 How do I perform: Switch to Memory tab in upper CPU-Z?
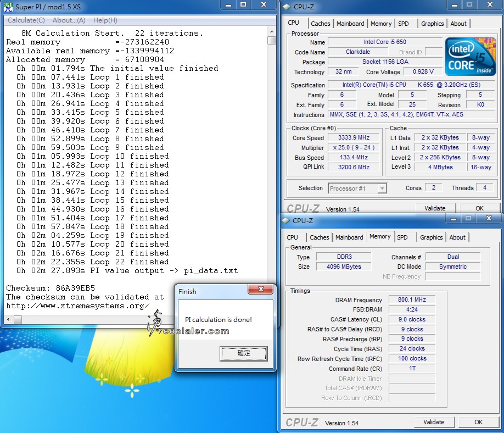381,24
